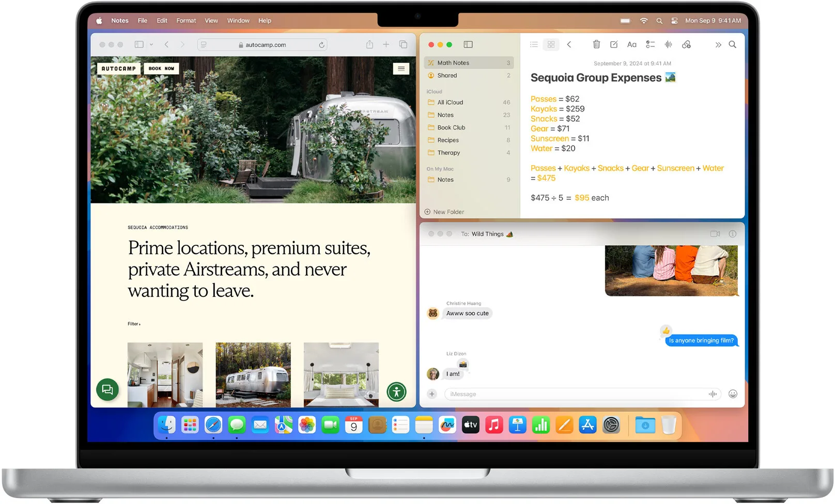Select the Shared folder in Notes
The height and width of the screenshot is (504, 835).
pos(469,75)
